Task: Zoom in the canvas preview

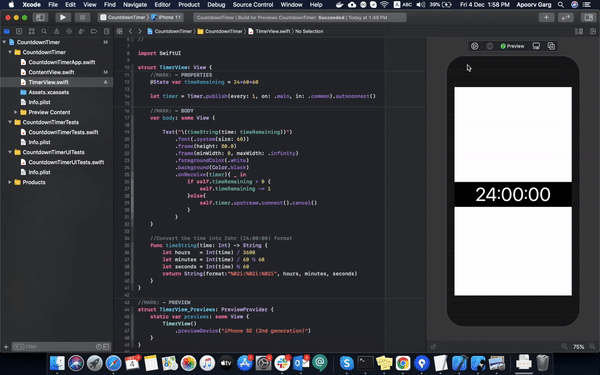Action: pos(592,347)
